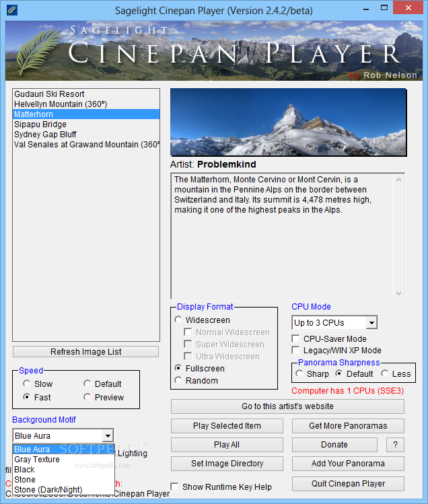The height and width of the screenshot is (504, 428).
Task: Select Val Senales at Grawand Mountain entry
Action: [86, 145]
